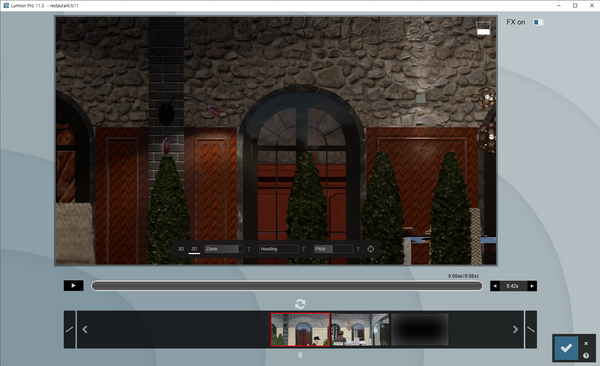Play the clip preview
This screenshot has height=366, width=600.
(73, 286)
